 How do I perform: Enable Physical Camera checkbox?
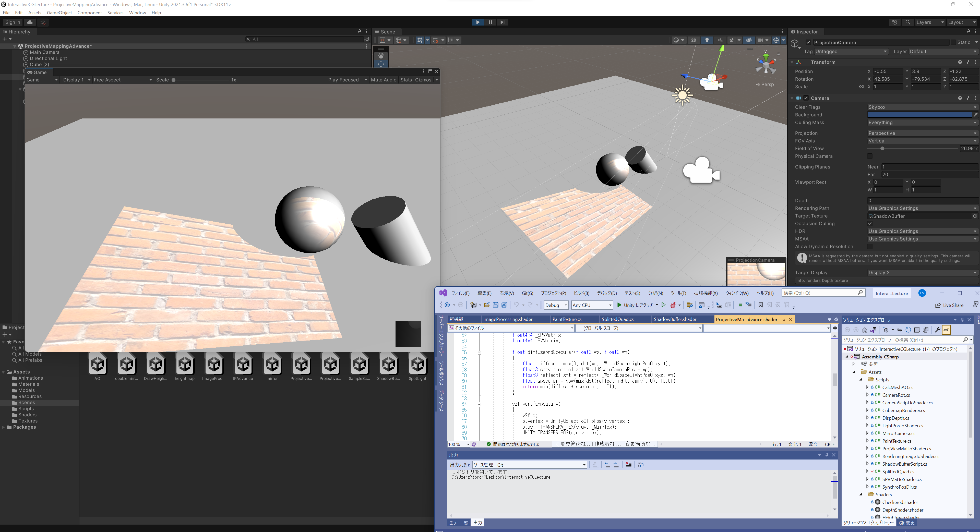[870, 156]
